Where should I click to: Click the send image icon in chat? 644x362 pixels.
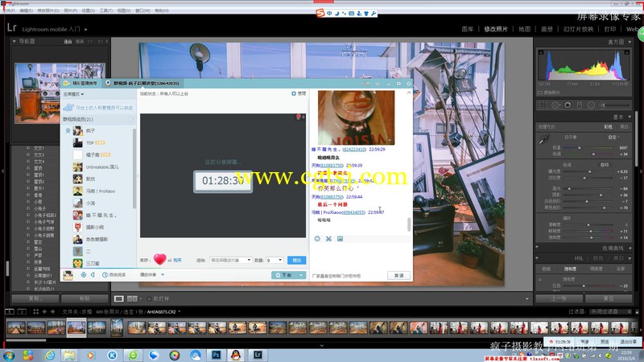[x=340, y=238]
